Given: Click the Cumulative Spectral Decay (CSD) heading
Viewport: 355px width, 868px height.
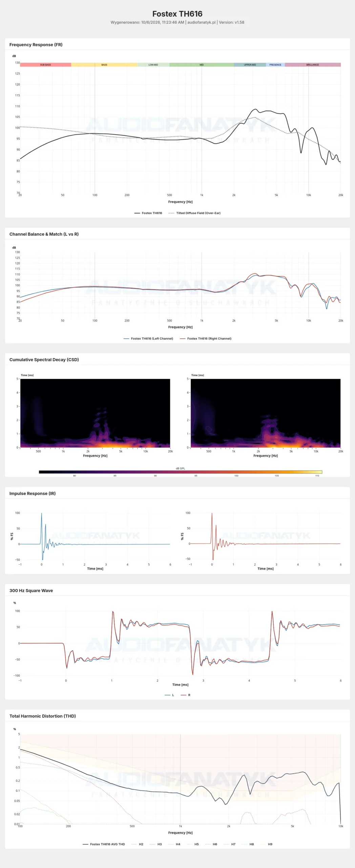Looking at the screenshot, I should [44, 359].
